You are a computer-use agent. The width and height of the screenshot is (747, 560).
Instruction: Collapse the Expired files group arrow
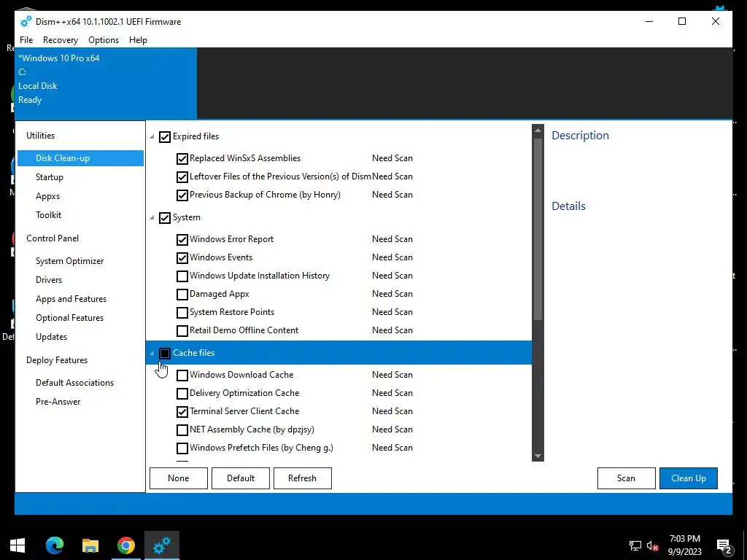coord(152,136)
